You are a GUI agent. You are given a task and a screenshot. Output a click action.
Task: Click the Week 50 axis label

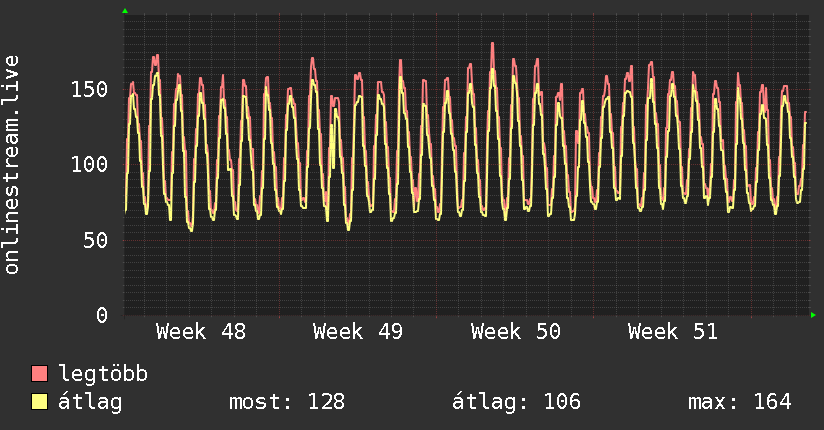point(516,332)
